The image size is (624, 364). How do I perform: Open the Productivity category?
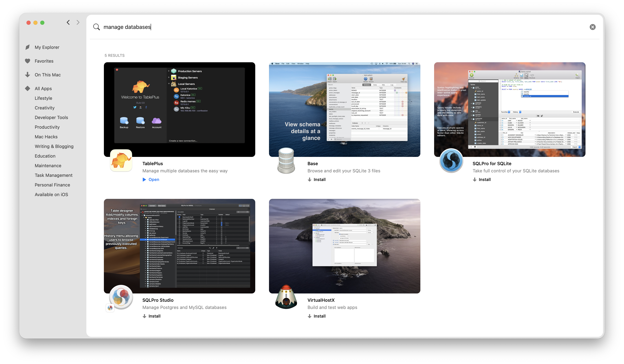pos(47,127)
